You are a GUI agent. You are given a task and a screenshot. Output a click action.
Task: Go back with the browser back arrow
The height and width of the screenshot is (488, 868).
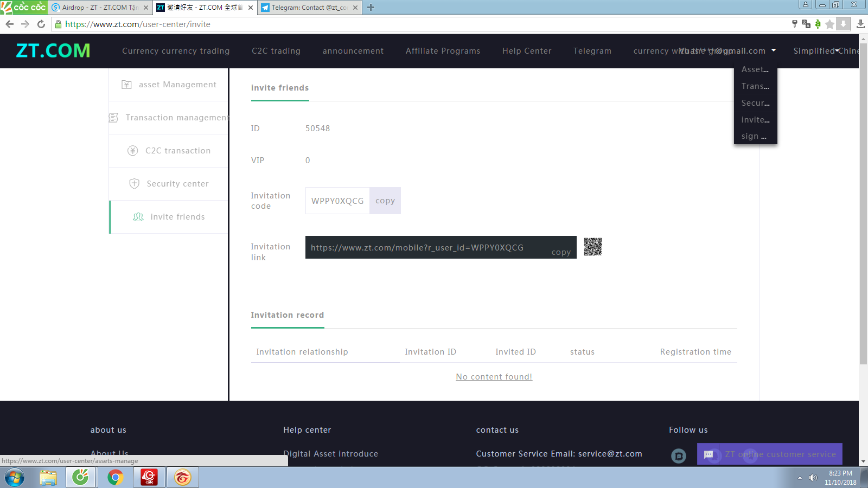[x=9, y=24]
